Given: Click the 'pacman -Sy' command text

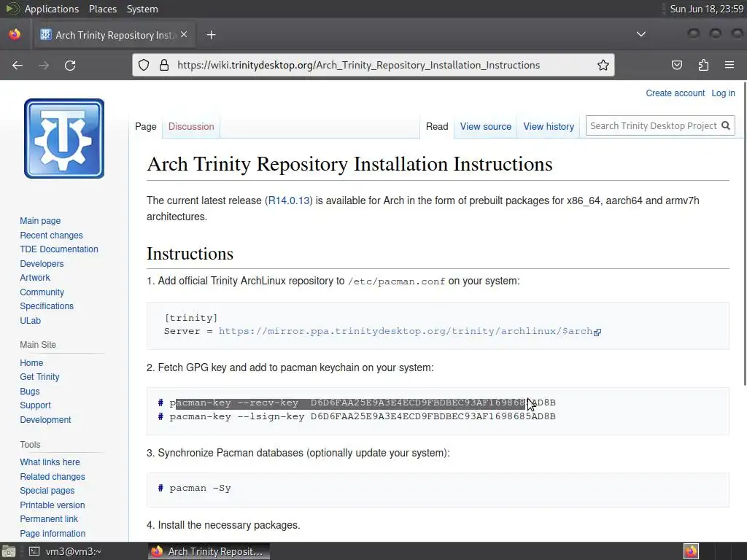Looking at the screenshot, I should (x=200, y=488).
